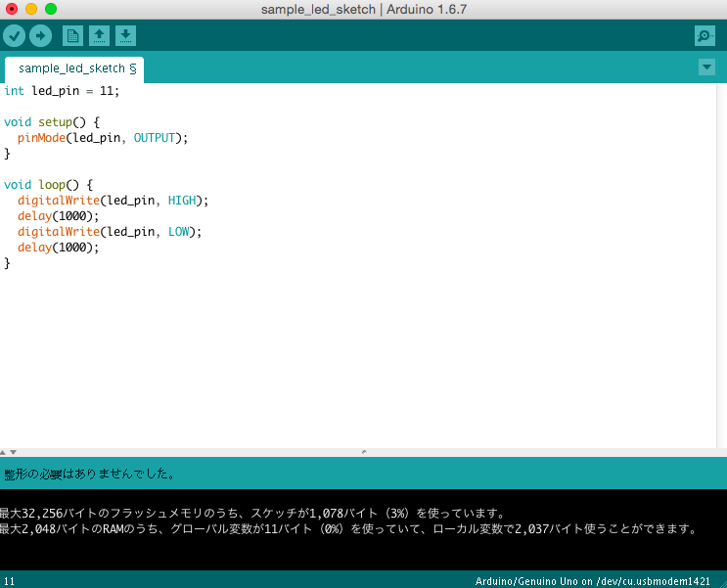Click the first delay(1000) line
This screenshot has width=727, height=588.
[59, 216]
